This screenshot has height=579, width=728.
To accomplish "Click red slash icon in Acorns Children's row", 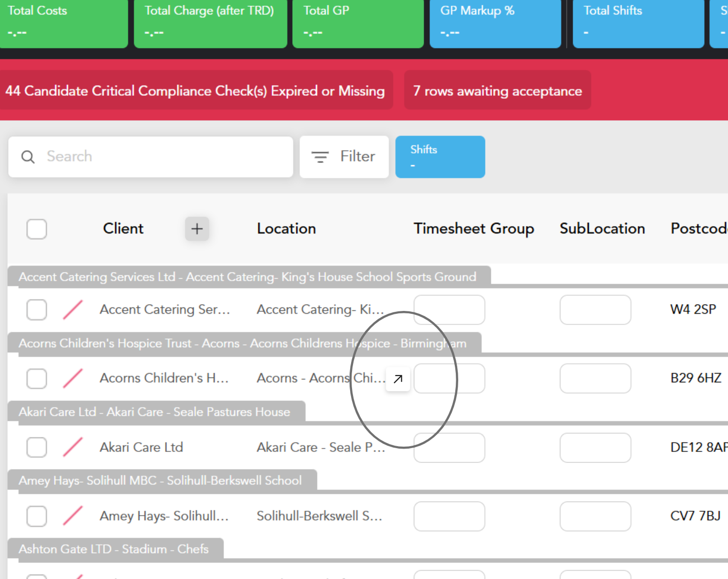I will (x=73, y=379).
